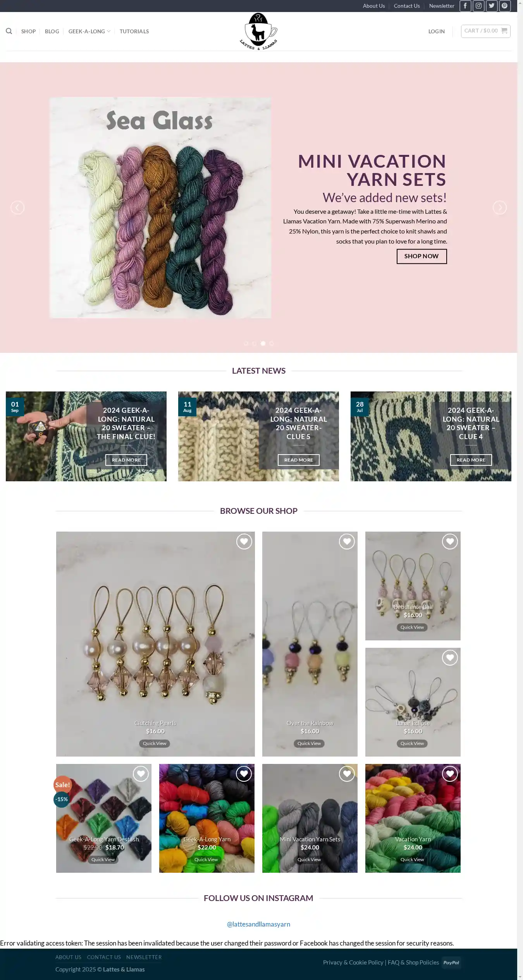Open the Instagram social icon

coord(478,6)
